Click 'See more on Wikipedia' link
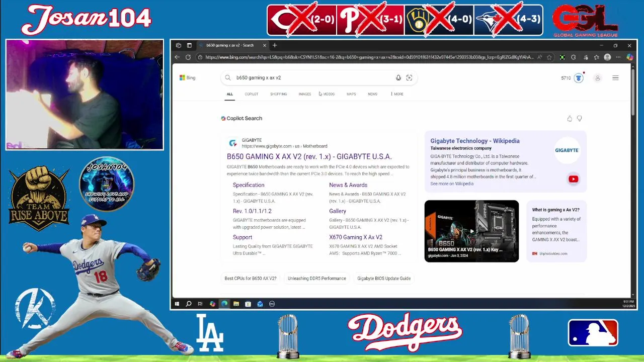 pyautogui.click(x=452, y=184)
